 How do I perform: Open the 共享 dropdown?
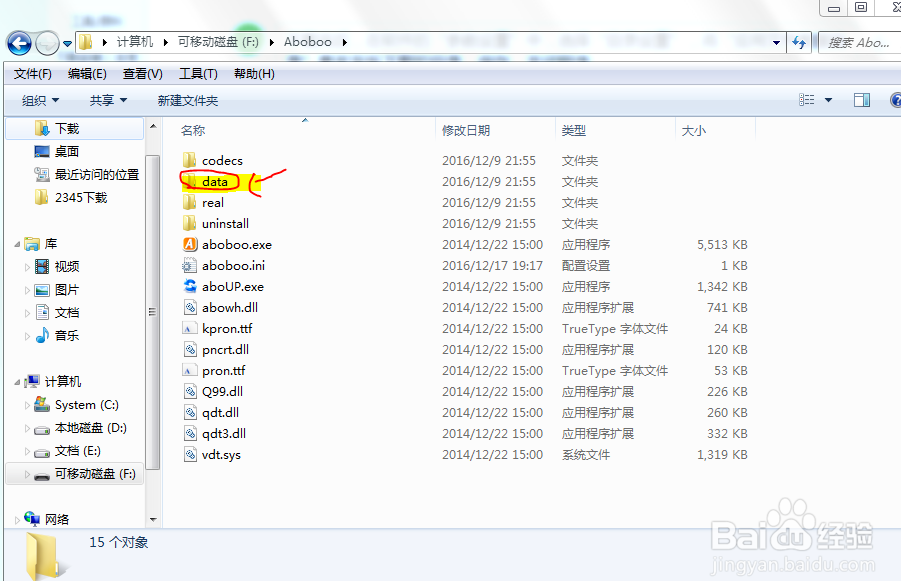[x=108, y=101]
